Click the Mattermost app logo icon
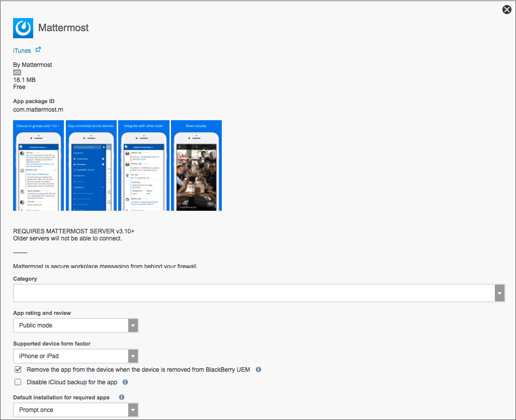Image resolution: width=516 pixels, height=420 pixels. [23, 28]
